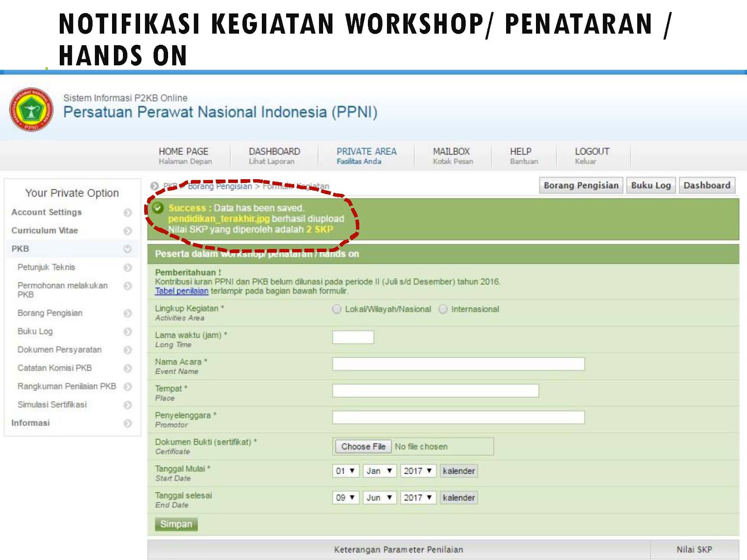Click arrow icon beside Simulasi Sertifikasi

click(x=127, y=405)
